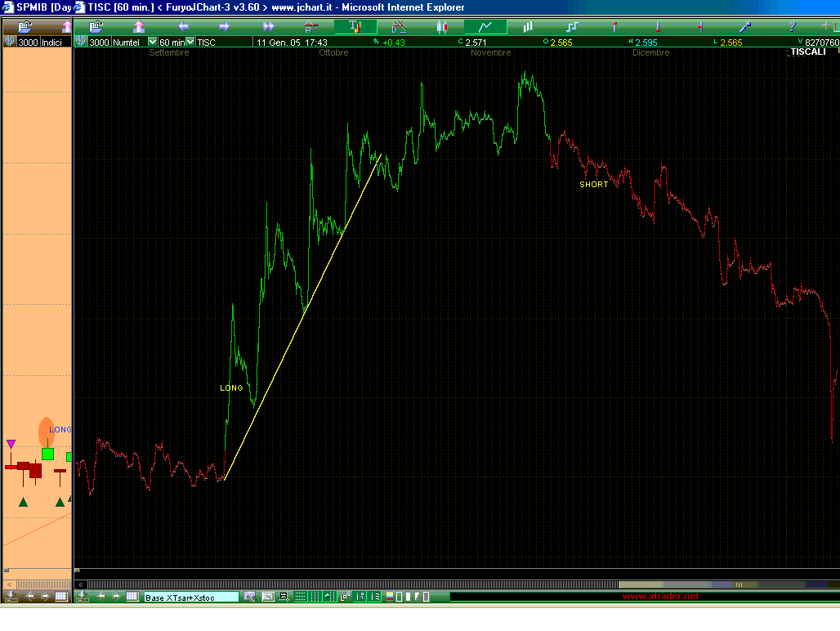Open file folder icon in chart toolbar

tap(96, 27)
